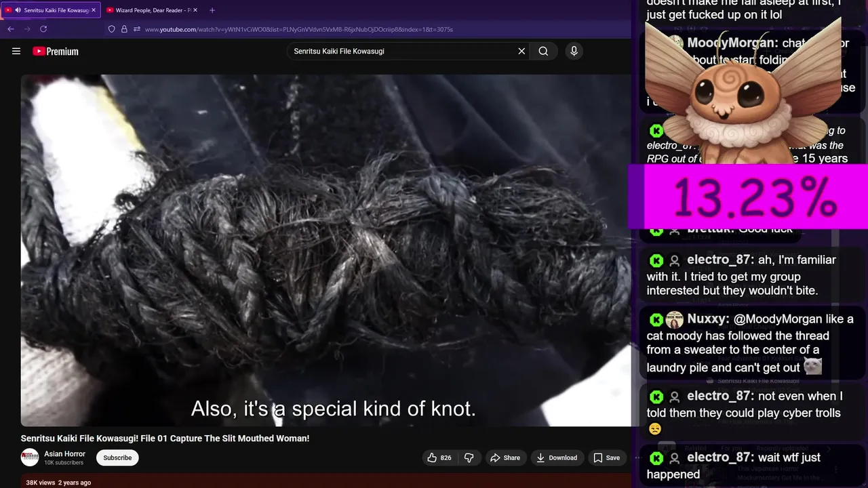Mute audio icon on Senritsu Kaiki tab
Viewport: 868px width, 488px height.
pos(18,10)
